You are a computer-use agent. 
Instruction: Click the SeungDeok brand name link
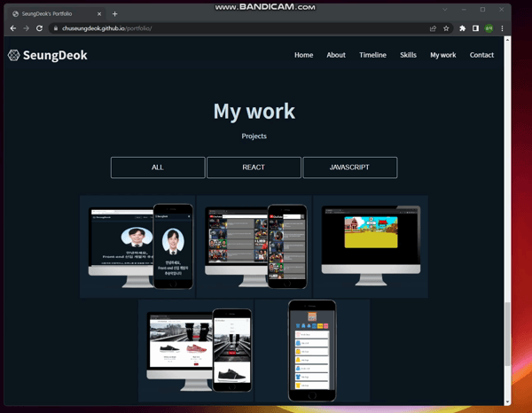pyautogui.click(x=55, y=55)
